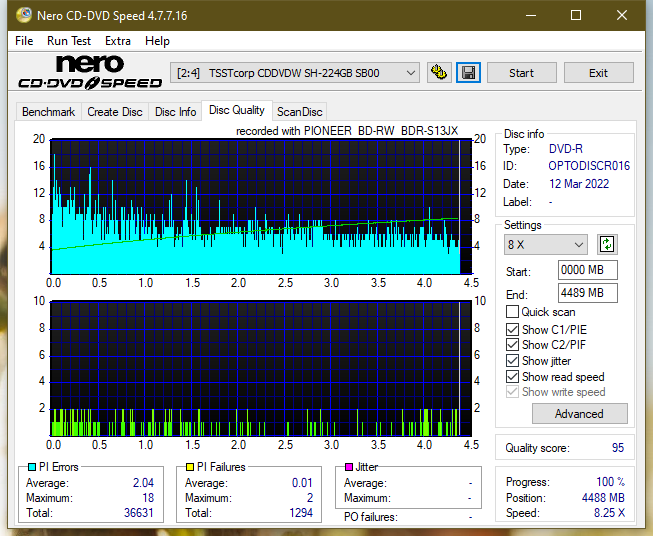Click the yellow PI Failures legend swatch
The height and width of the screenshot is (536, 653).
pos(190,467)
